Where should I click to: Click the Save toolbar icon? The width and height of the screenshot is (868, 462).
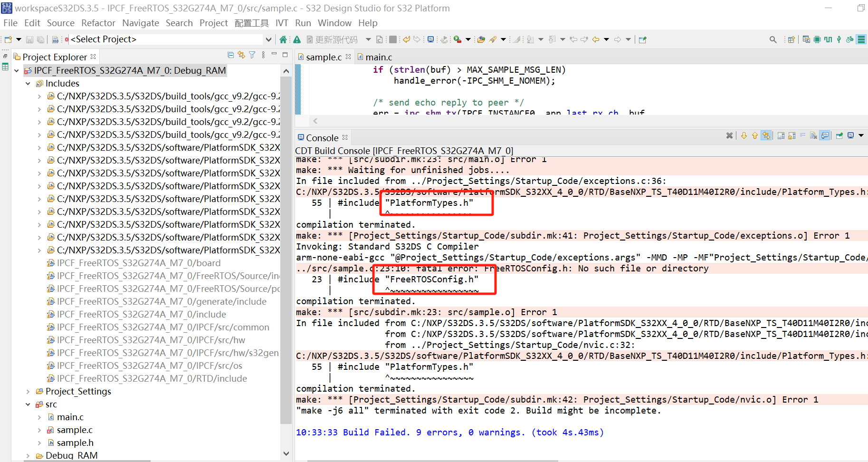point(29,39)
